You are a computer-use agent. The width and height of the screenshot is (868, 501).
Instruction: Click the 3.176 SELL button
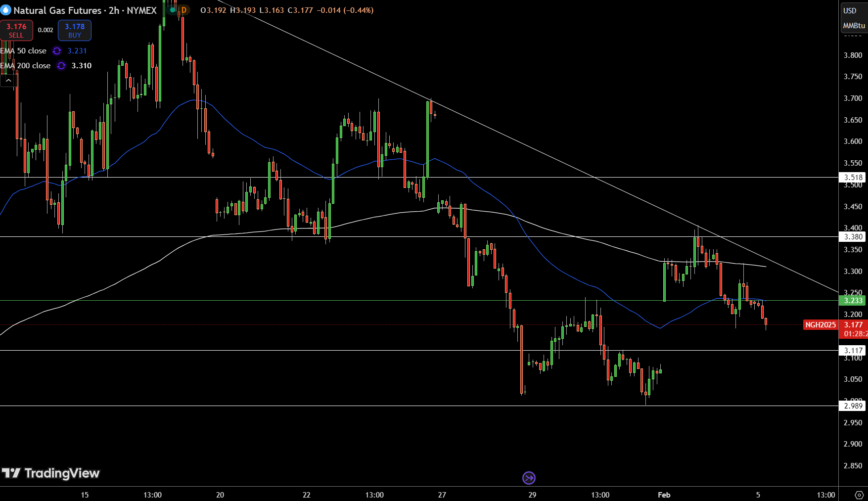coord(16,30)
